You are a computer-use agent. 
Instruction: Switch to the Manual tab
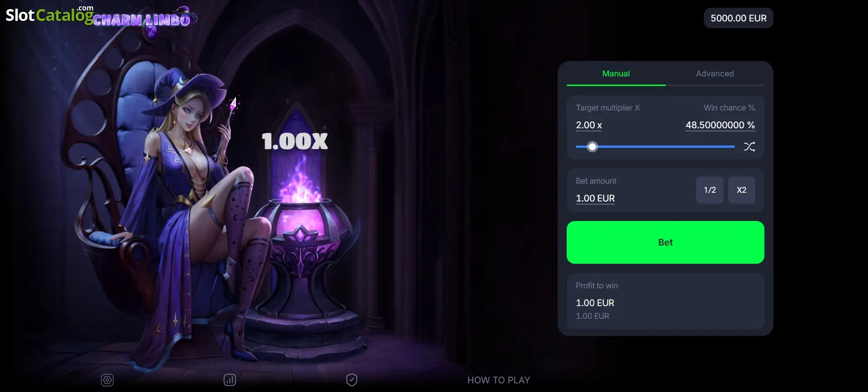[x=616, y=74]
